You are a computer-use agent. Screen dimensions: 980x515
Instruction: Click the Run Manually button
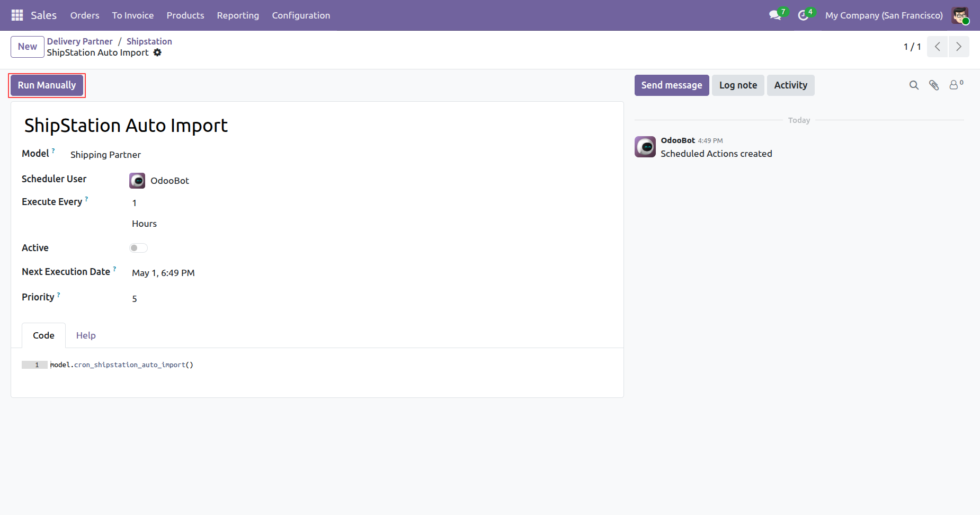tap(47, 85)
